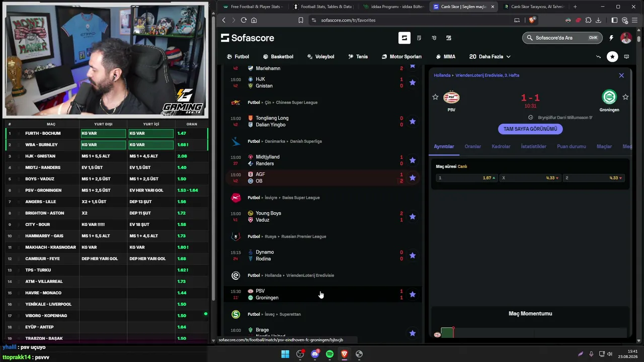Open Spotify from the taskbar

click(x=330, y=354)
